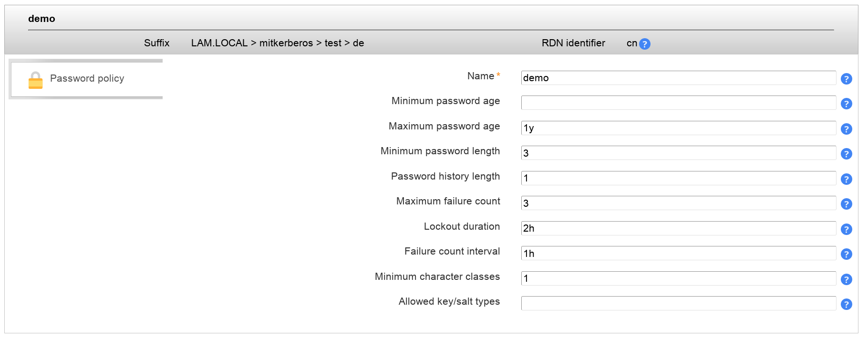The image size is (868, 341).
Task: Focus the Name input field
Action: tap(678, 78)
